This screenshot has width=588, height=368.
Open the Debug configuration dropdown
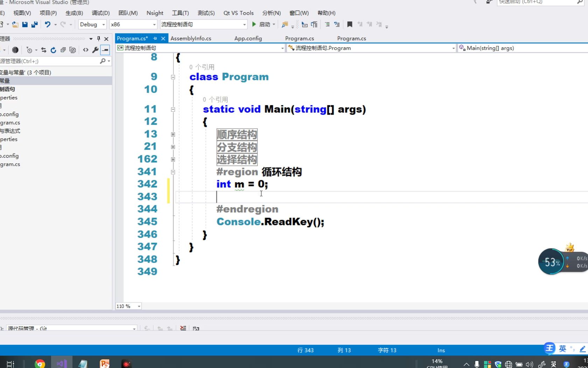pyautogui.click(x=92, y=25)
